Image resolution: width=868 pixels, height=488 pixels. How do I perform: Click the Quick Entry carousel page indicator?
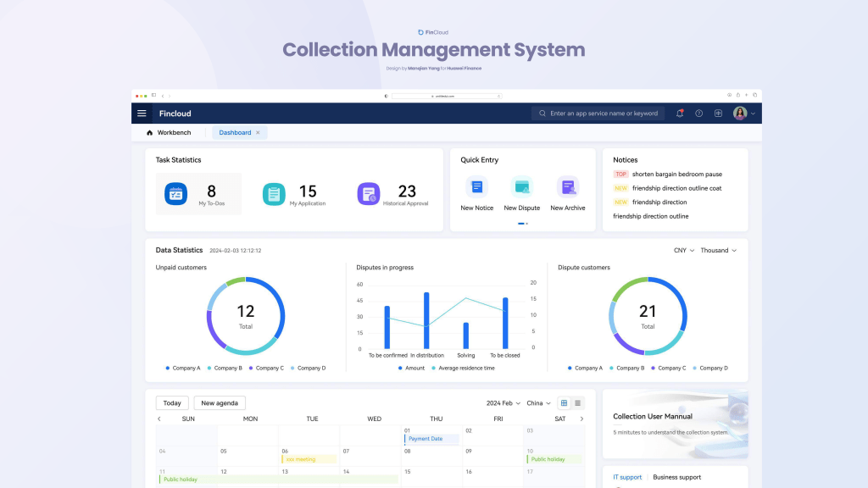tap(522, 224)
